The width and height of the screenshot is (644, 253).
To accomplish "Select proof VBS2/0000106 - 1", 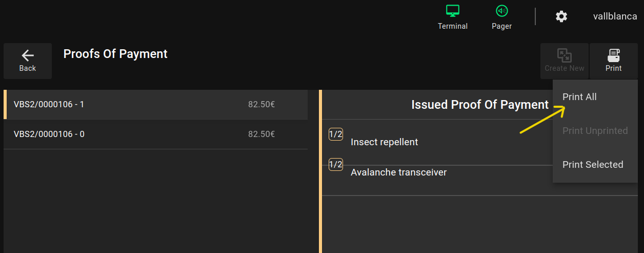I will [49, 105].
